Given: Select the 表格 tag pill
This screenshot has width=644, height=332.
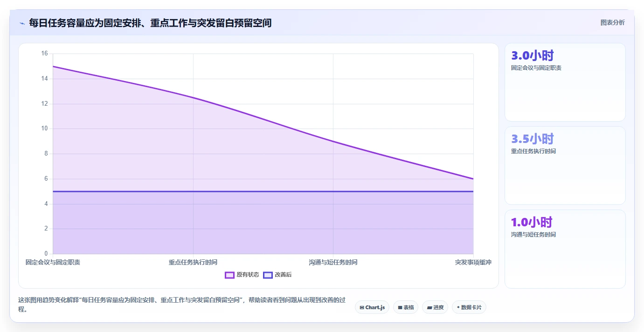Looking at the screenshot, I should coord(406,307).
